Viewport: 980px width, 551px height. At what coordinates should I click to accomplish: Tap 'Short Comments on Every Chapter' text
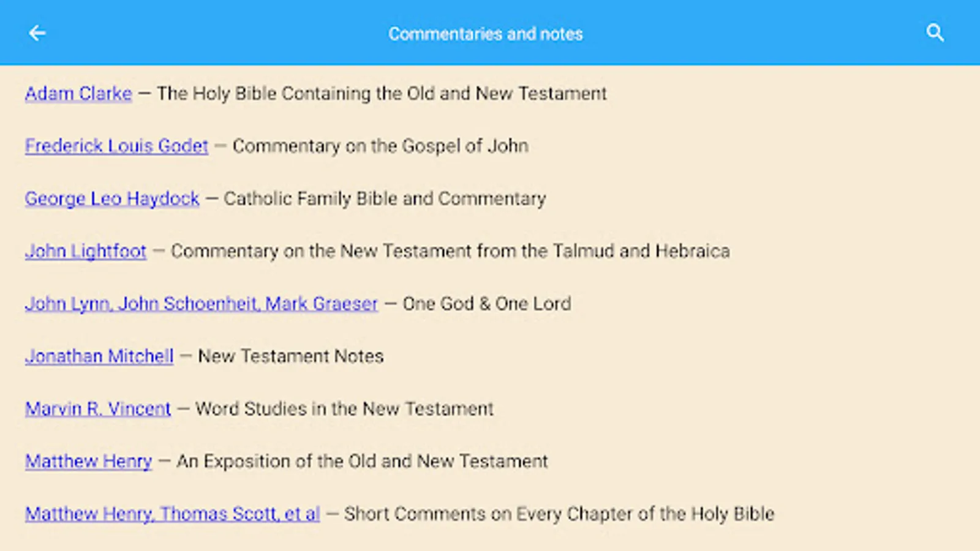[559, 514]
